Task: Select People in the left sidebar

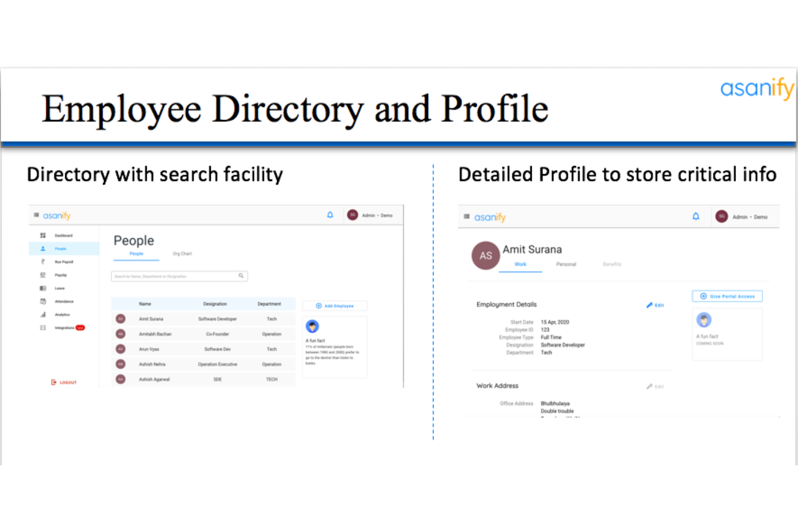Action: point(64,248)
